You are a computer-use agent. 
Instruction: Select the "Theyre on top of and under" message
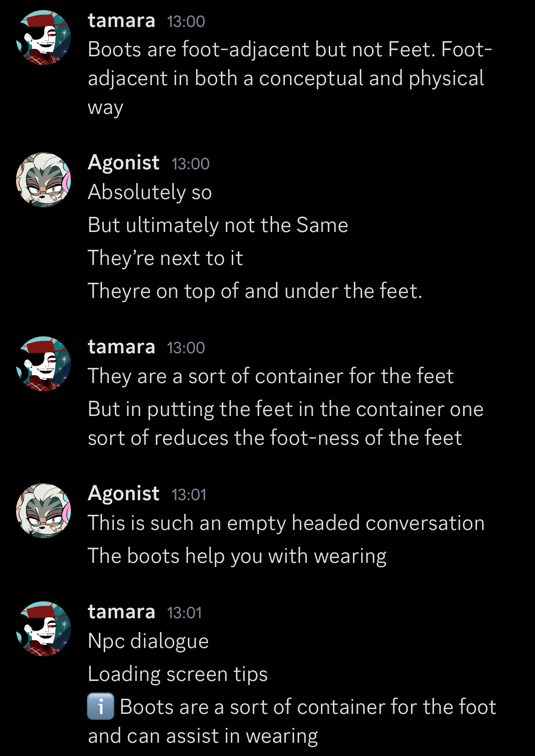pyautogui.click(x=255, y=291)
